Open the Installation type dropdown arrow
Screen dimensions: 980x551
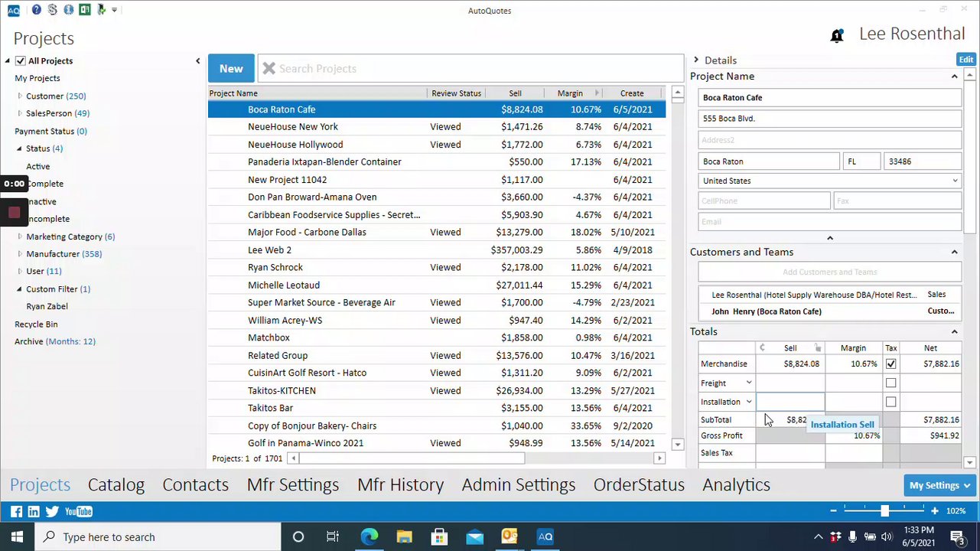[749, 402]
